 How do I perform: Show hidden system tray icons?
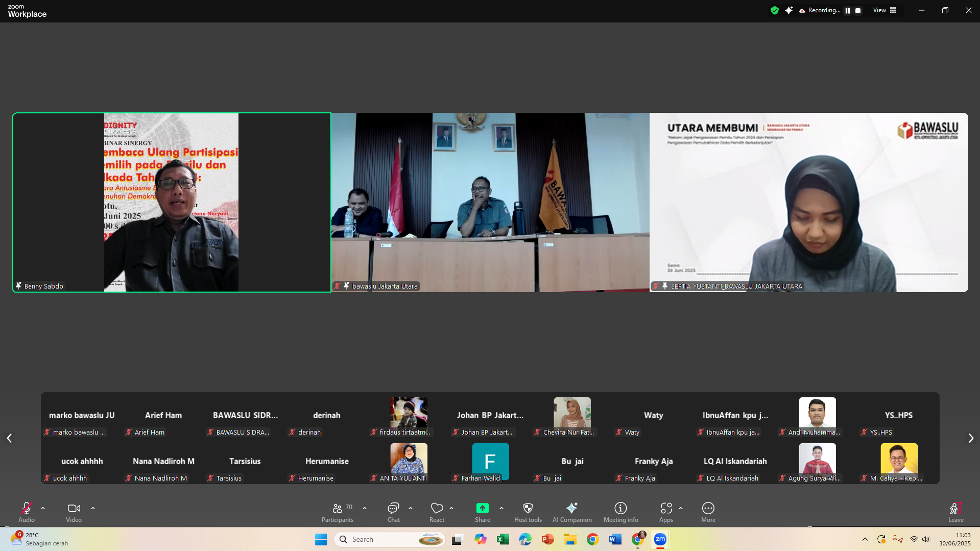[x=865, y=539]
